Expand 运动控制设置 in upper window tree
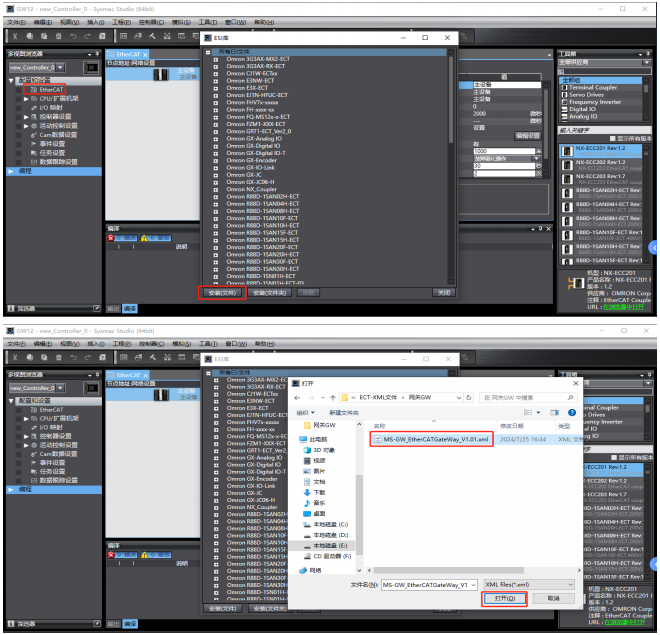This screenshot has width=660, height=635. point(26,126)
